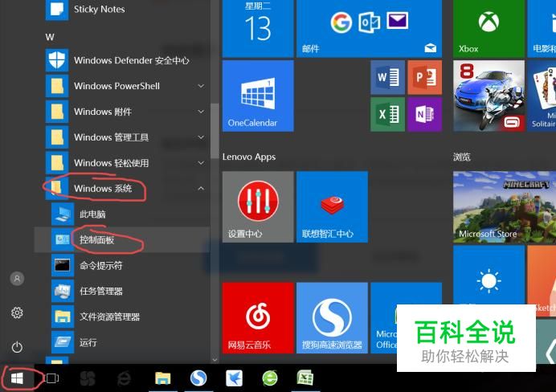Launch OneCalendar tile

coord(258,96)
